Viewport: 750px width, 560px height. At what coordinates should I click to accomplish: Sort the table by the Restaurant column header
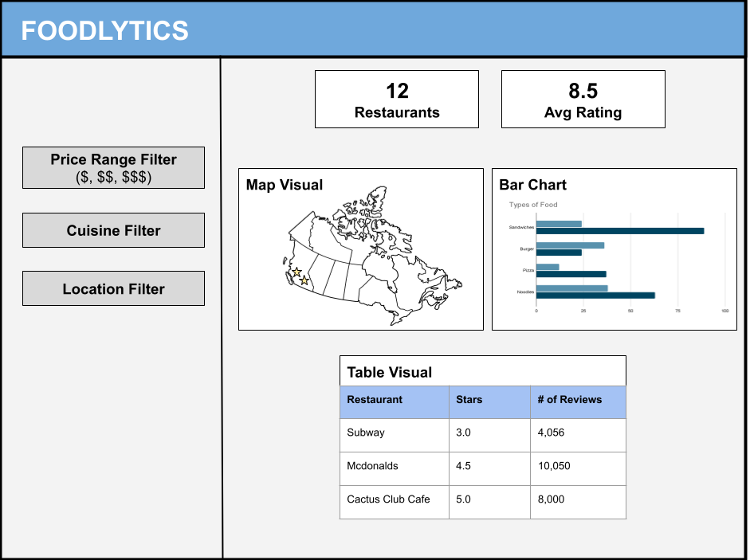(x=375, y=399)
